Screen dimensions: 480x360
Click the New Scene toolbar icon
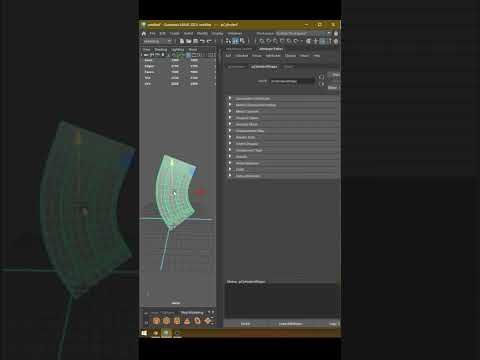point(182,41)
